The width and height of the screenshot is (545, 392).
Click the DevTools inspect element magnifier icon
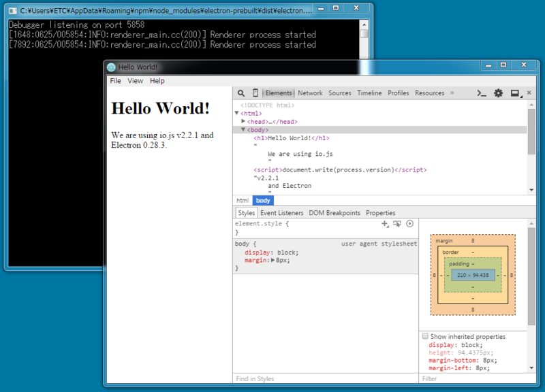pos(241,93)
